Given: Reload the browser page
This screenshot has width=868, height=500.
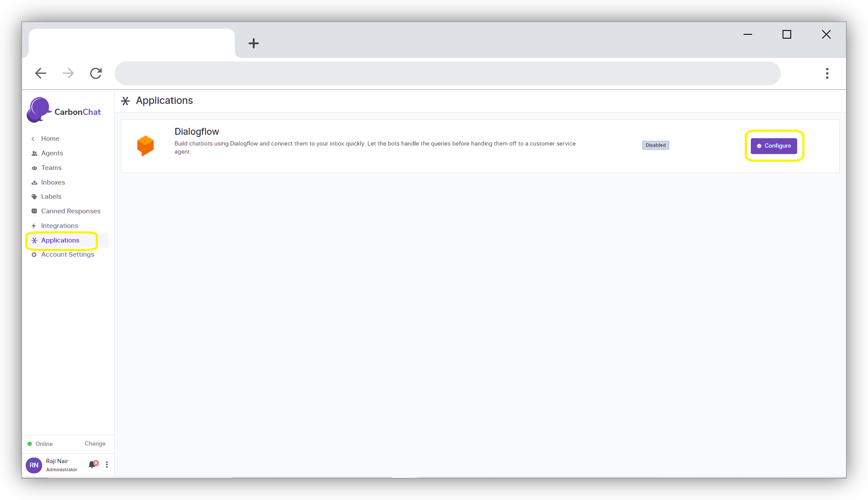Looking at the screenshot, I should 96,73.
